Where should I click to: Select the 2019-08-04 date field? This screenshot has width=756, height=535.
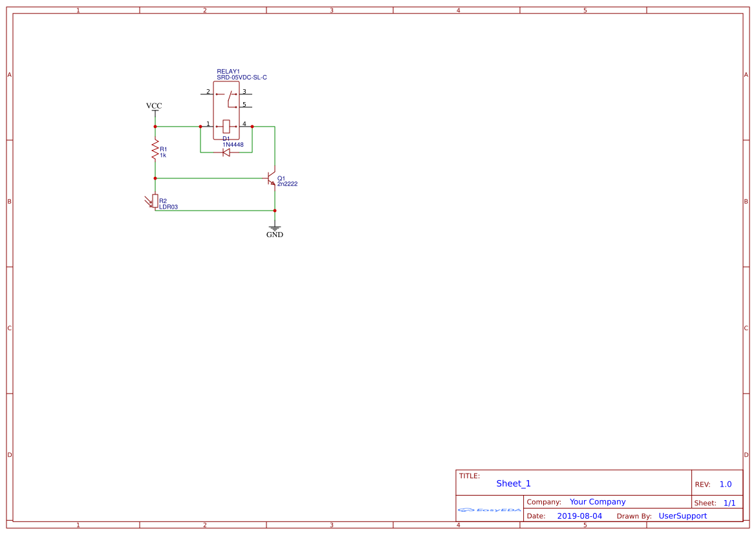pyautogui.click(x=579, y=516)
